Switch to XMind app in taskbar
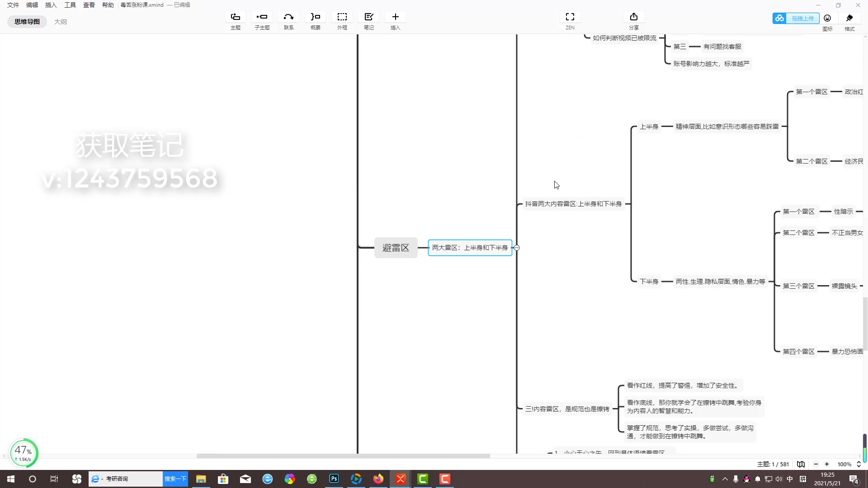Image resolution: width=868 pixels, height=488 pixels. click(401, 479)
